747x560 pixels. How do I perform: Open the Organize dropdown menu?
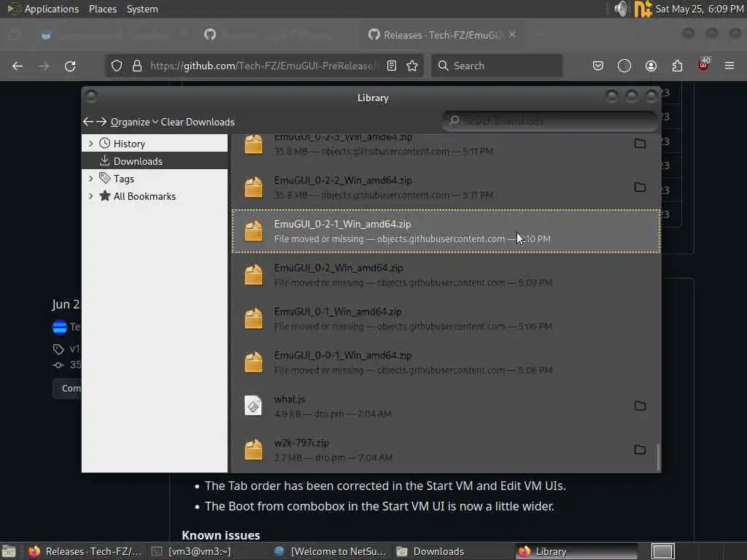[134, 122]
